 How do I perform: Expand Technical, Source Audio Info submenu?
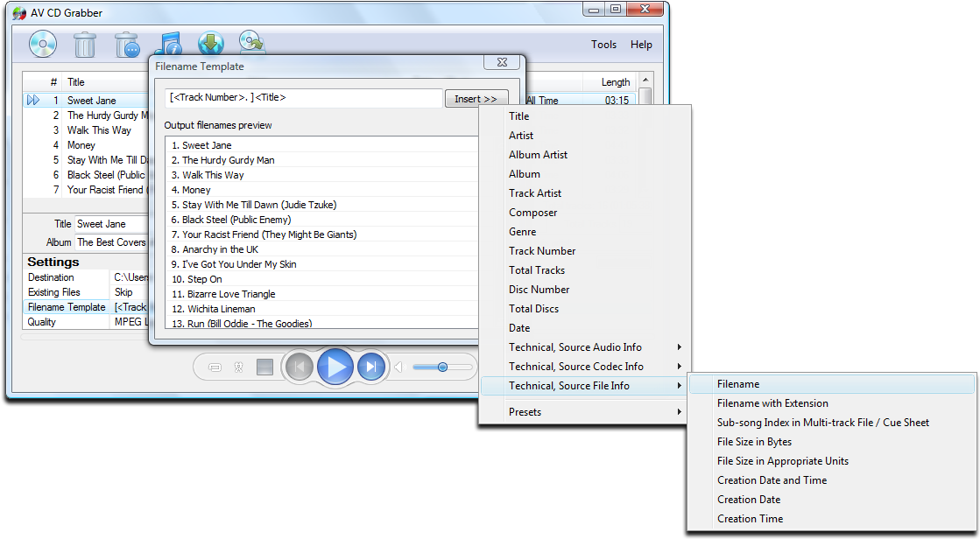click(584, 347)
